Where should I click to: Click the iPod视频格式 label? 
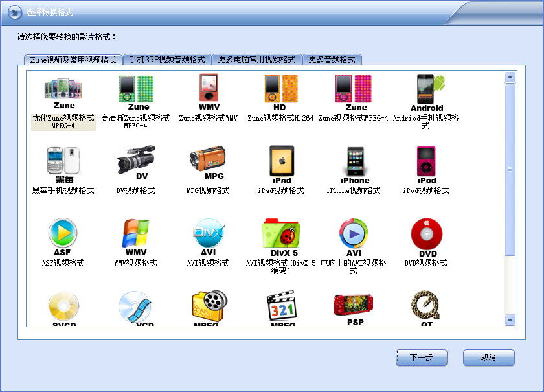[425, 190]
